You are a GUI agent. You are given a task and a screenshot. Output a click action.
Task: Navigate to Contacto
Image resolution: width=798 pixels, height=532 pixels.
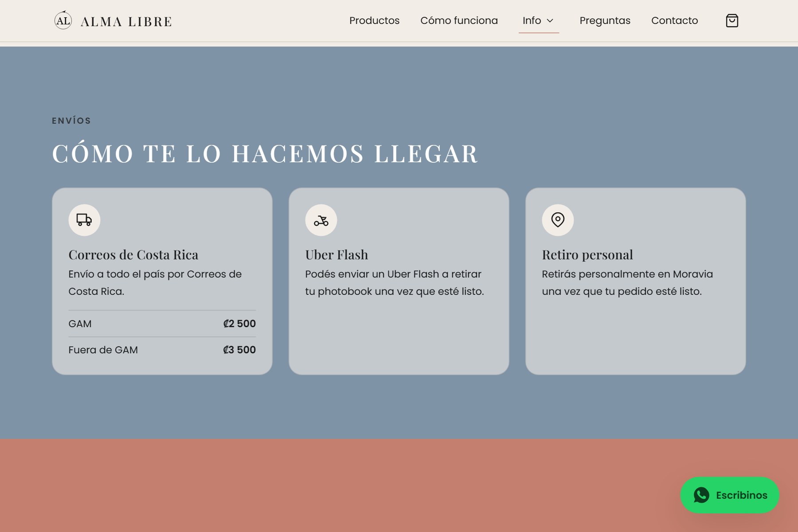(x=674, y=21)
